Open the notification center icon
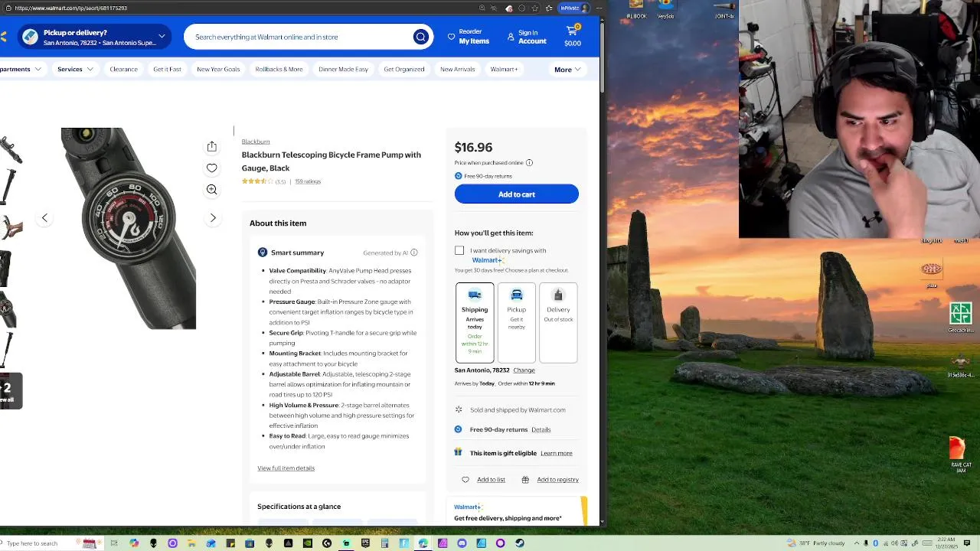Viewport: 980px width, 551px height. click(x=966, y=543)
